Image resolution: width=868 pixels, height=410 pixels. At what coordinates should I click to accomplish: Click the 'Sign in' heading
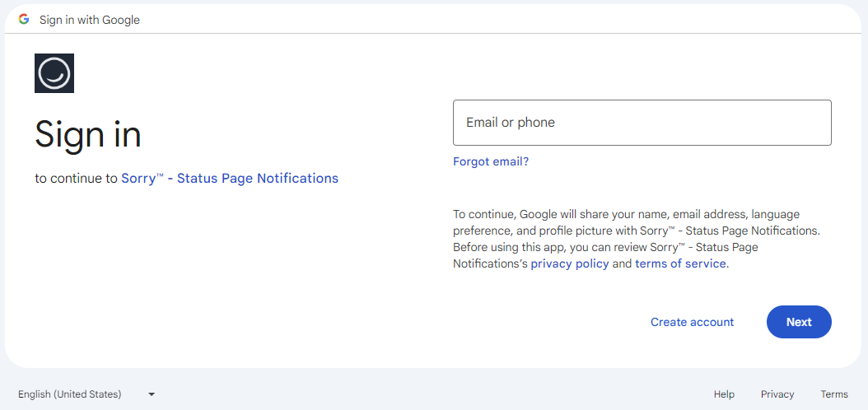point(88,134)
